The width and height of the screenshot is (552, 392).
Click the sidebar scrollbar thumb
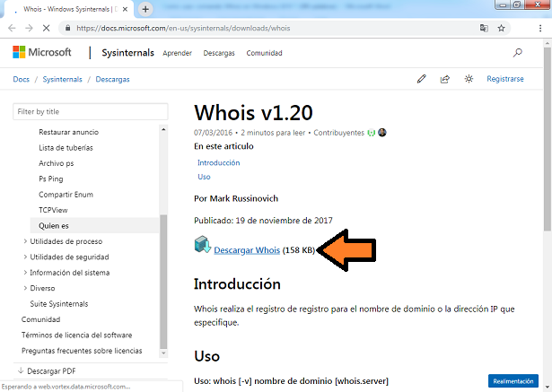click(x=163, y=282)
